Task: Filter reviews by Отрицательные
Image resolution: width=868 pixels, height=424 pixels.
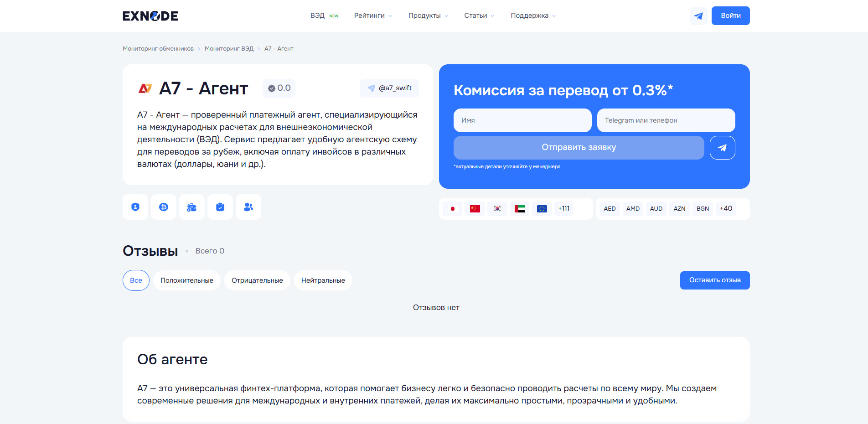Action: 257,280
